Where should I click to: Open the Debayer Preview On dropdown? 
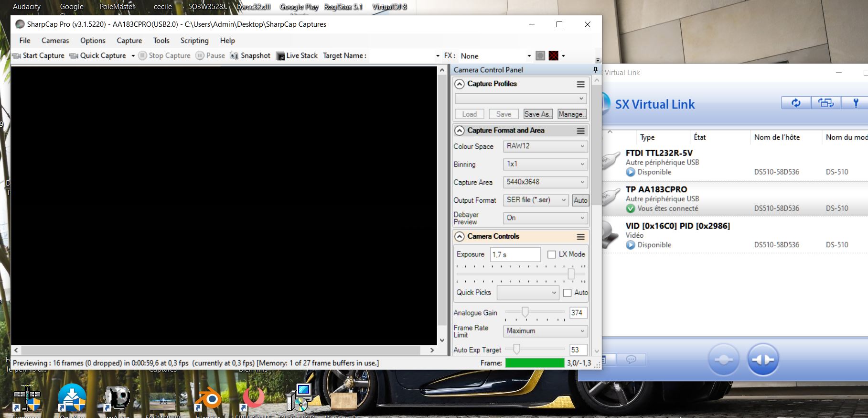545,218
